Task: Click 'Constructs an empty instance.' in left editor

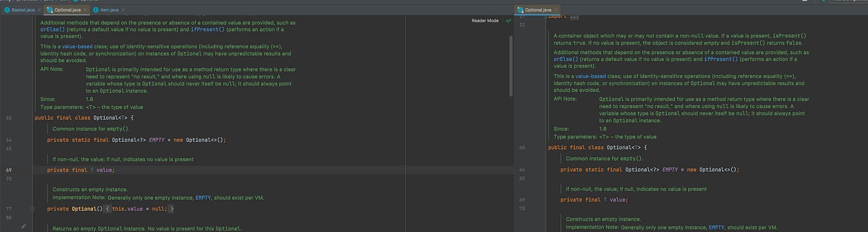Action: pyautogui.click(x=90, y=190)
